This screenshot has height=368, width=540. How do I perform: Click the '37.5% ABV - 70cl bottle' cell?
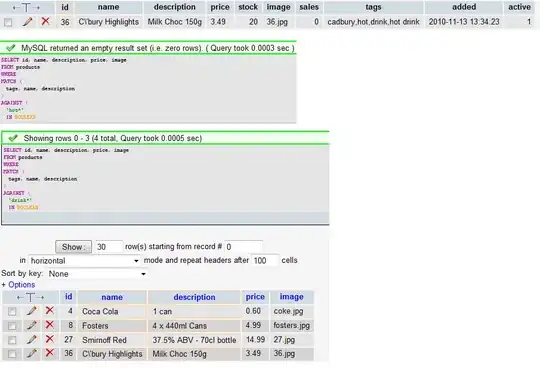coord(194,340)
